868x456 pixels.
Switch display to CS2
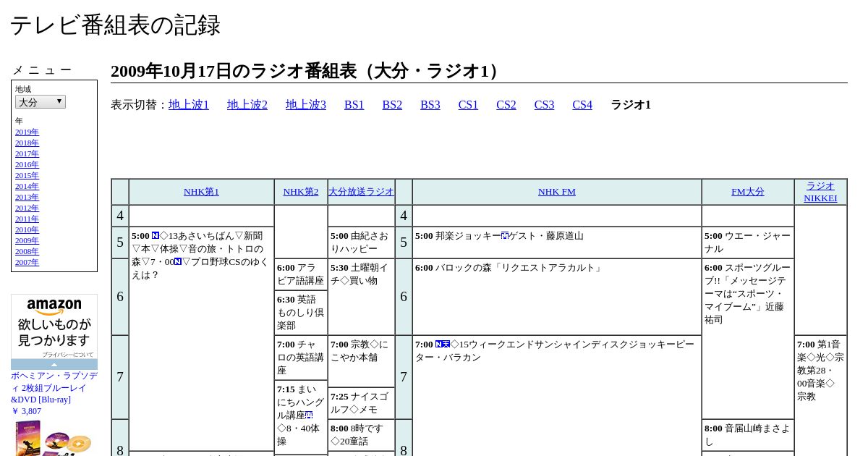[x=506, y=105]
